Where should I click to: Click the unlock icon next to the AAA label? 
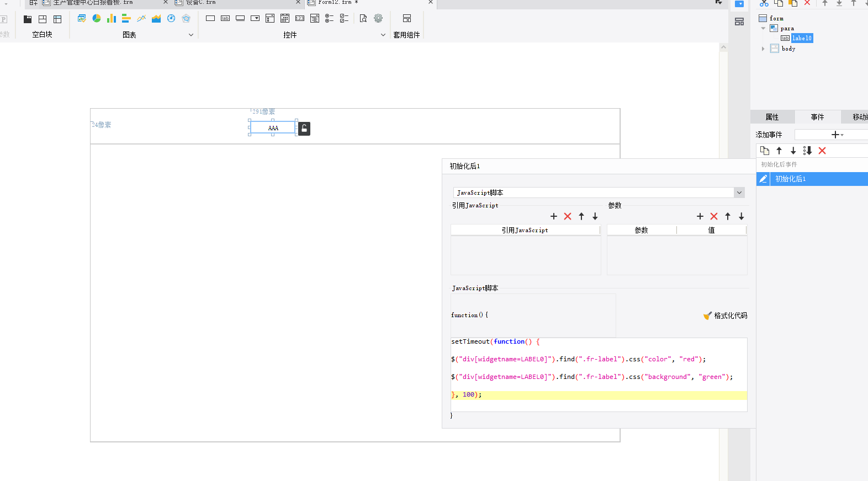(x=304, y=129)
